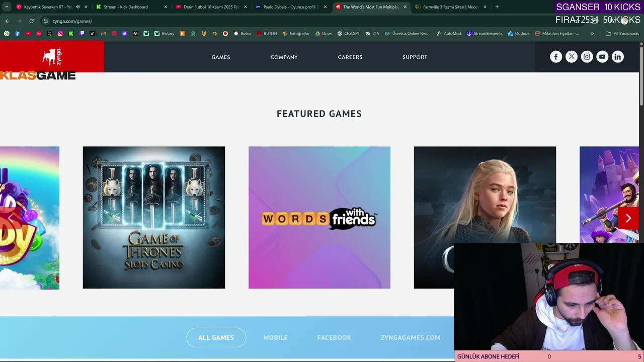Open Zynga's X (Twitter) icon
The height and width of the screenshot is (362, 644).
click(x=572, y=57)
